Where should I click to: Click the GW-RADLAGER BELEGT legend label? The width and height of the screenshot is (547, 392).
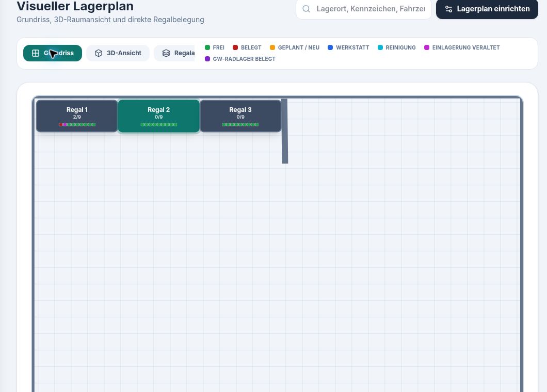(x=244, y=59)
